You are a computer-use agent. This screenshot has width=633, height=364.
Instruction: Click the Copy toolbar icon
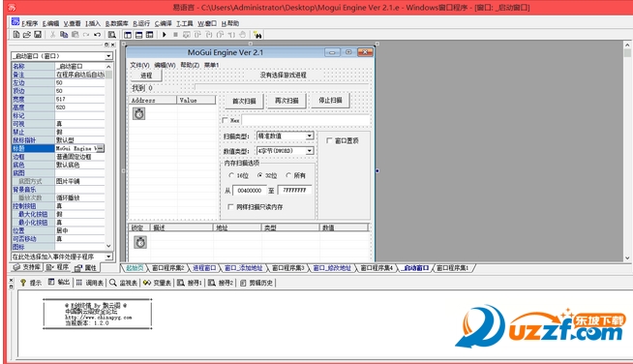[x=64, y=35]
